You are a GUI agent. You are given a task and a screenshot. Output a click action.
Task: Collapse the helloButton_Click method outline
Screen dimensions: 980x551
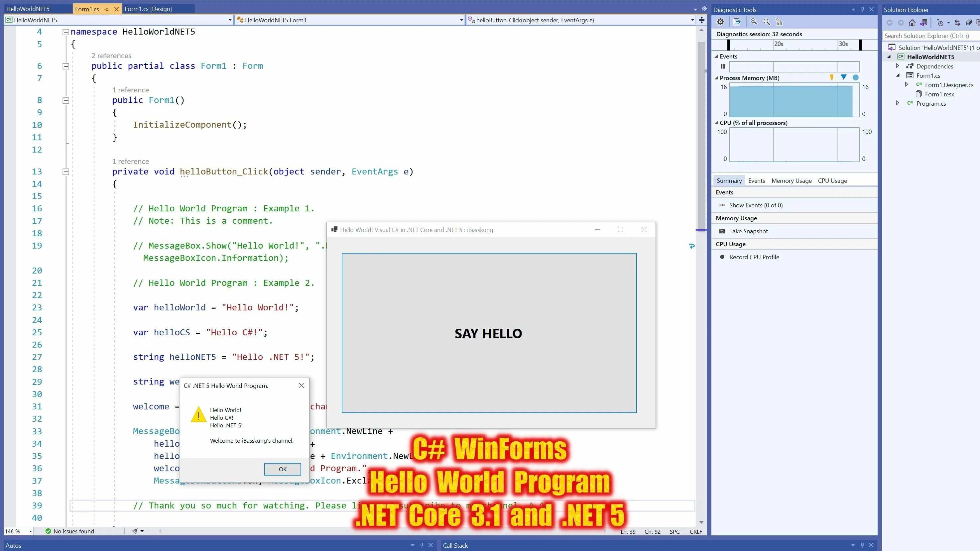pos(66,172)
